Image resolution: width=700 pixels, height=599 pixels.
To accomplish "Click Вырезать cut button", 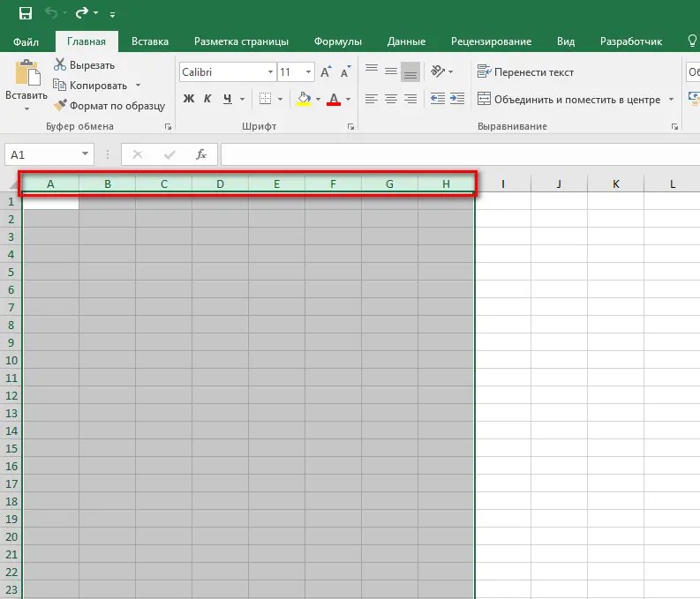I will [x=84, y=65].
